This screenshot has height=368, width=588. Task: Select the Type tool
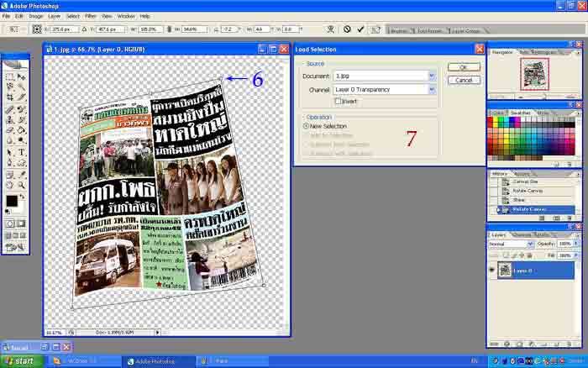(22, 153)
